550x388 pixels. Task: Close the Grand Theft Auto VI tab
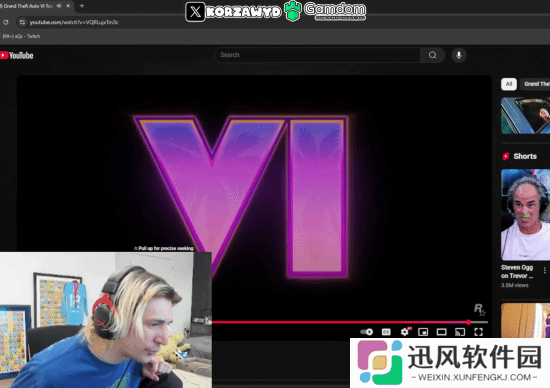coord(68,6)
